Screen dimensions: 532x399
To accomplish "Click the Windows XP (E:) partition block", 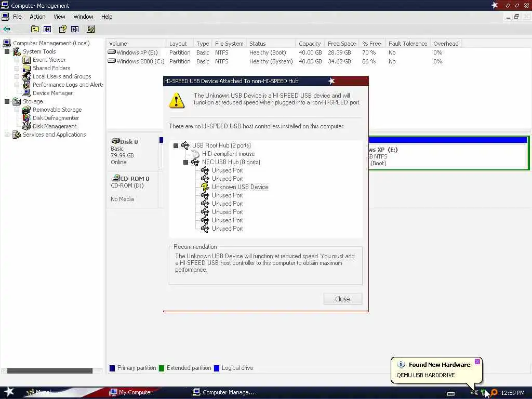I will pos(448,153).
